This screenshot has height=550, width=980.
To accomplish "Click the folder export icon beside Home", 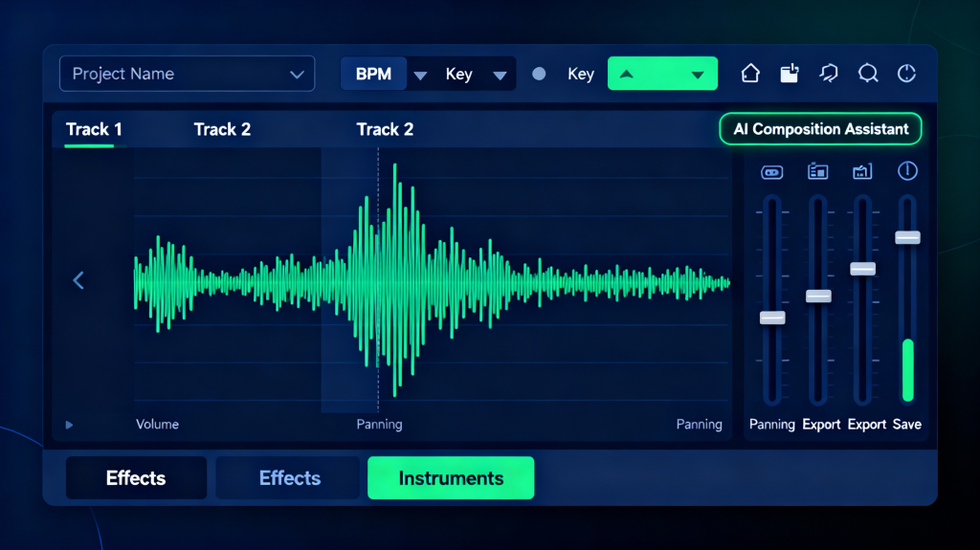I will [789, 74].
